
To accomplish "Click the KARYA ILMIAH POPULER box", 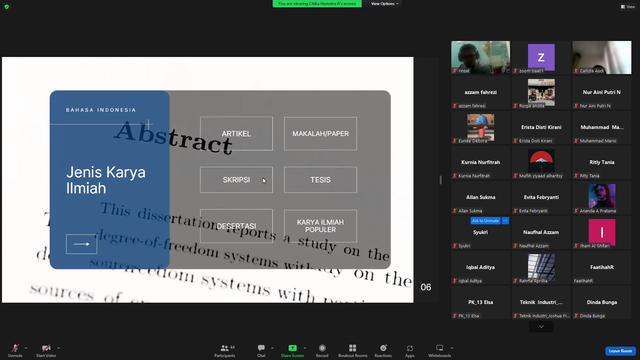I will tap(320, 226).
